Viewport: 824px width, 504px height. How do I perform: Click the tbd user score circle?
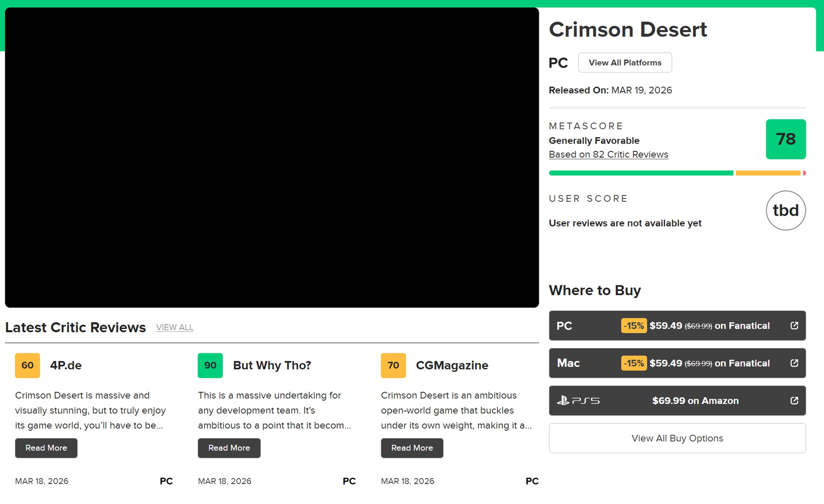(x=785, y=210)
